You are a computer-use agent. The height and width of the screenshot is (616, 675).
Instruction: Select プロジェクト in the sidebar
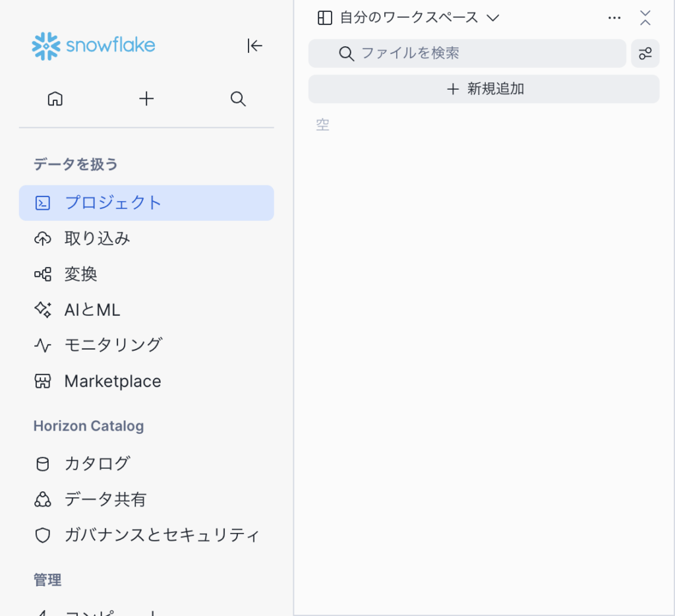146,202
